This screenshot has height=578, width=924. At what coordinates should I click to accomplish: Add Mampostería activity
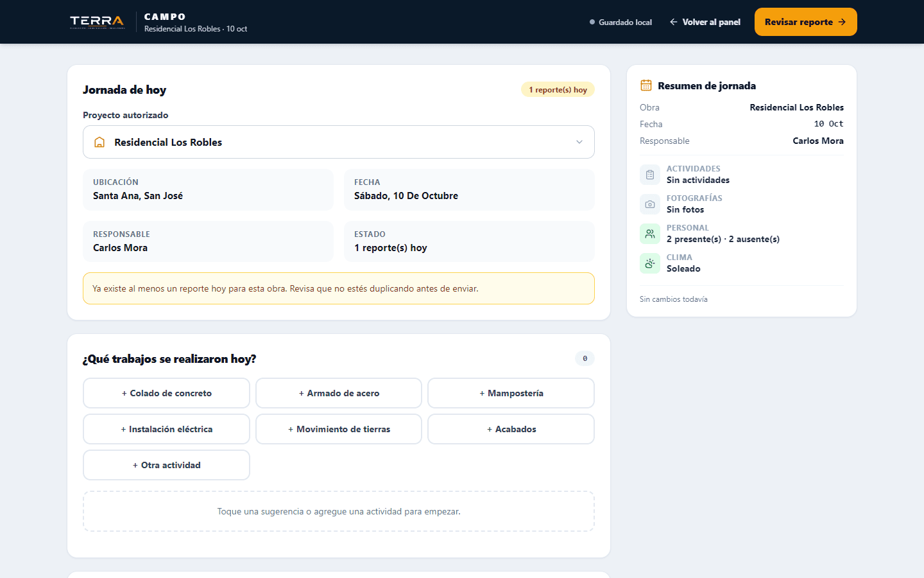pyautogui.click(x=511, y=393)
